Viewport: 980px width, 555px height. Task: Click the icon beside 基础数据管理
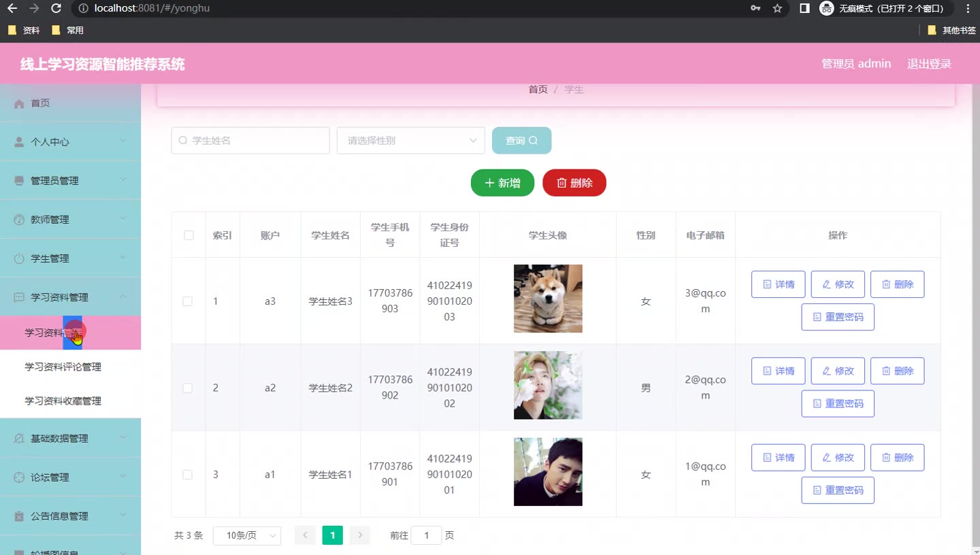tap(19, 439)
